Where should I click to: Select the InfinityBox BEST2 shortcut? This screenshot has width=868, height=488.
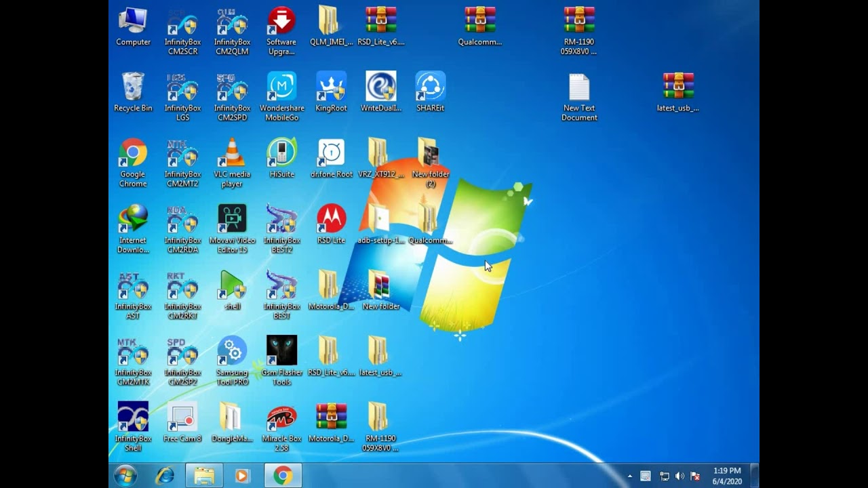(x=281, y=230)
